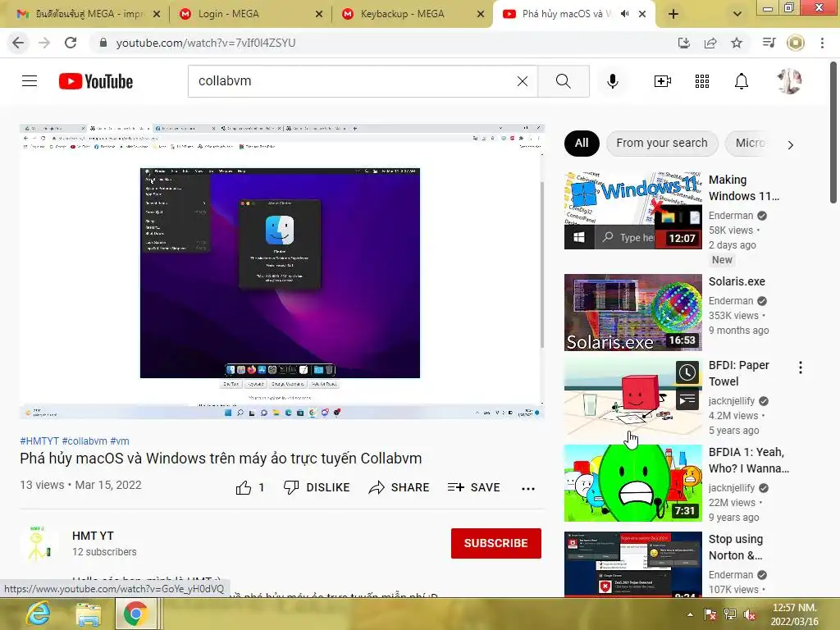Image resolution: width=840 pixels, height=630 pixels.
Task: Show hidden system tray icons
Action: point(690,615)
